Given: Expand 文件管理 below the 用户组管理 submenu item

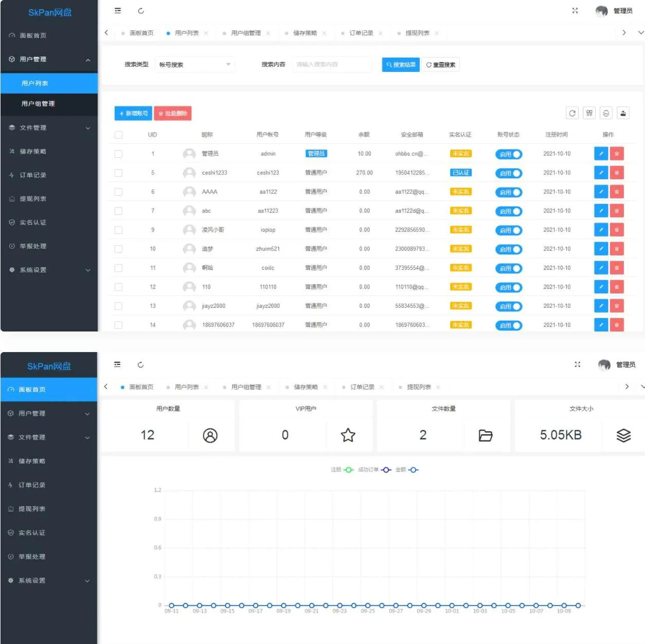Looking at the screenshot, I should coord(49,127).
